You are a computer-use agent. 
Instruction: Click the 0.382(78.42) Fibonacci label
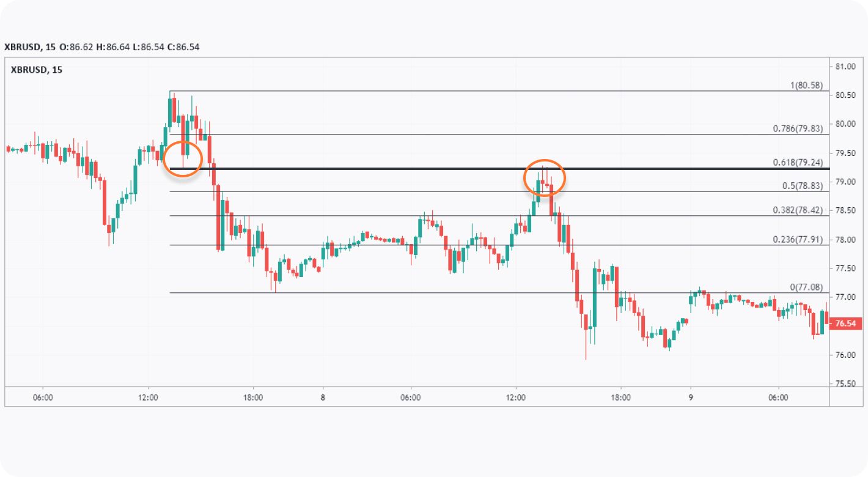796,210
